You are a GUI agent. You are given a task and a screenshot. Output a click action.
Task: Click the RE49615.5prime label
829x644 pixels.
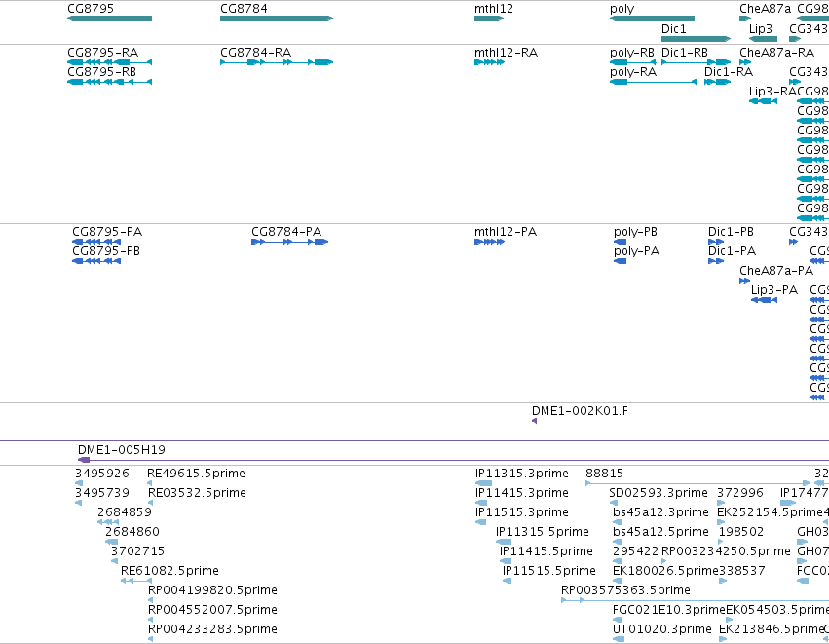coord(196,474)
